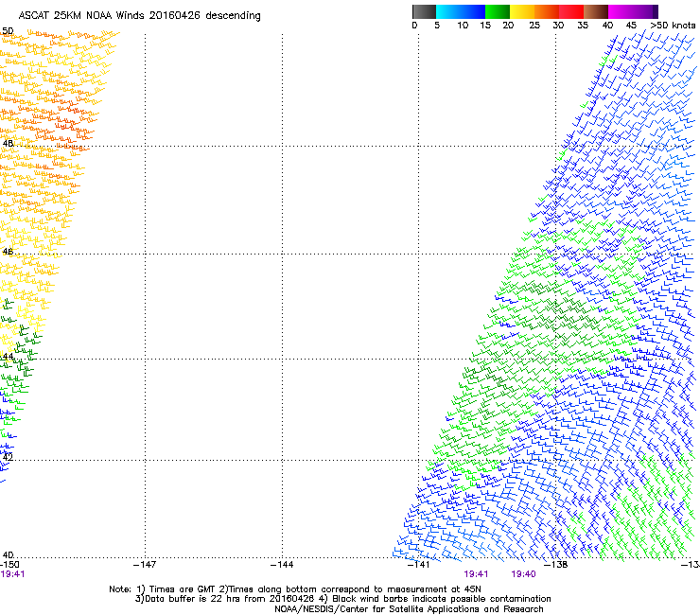The height and width of the screenshot is (615, 700).
Task: Click the longitude label -144
Action: [x=282, y=565]
